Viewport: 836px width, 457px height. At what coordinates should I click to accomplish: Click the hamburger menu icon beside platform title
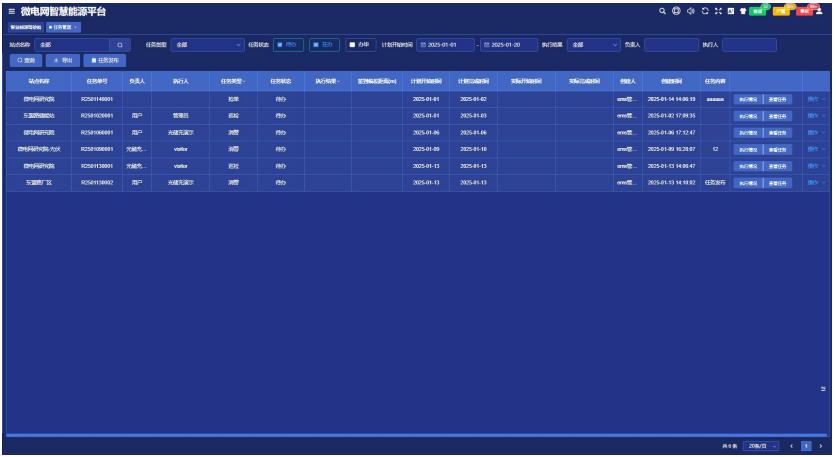point(10,11)
